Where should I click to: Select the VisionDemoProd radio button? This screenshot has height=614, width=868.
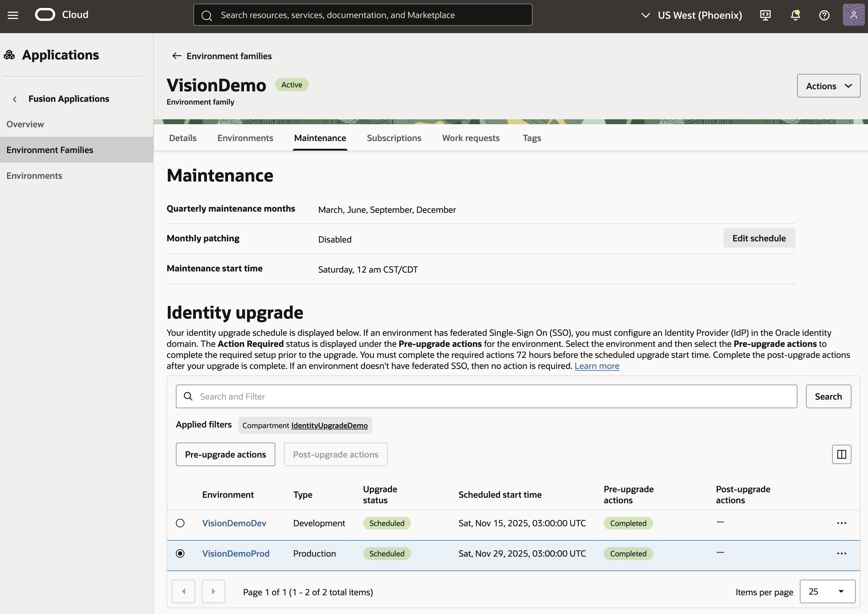pyautogui.click(x=180, y=554)
